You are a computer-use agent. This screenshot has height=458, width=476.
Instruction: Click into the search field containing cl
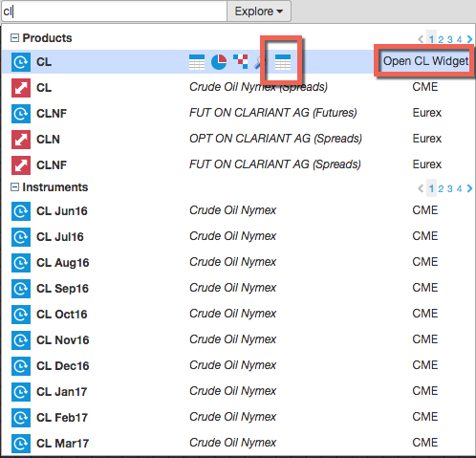click(114, 11)
